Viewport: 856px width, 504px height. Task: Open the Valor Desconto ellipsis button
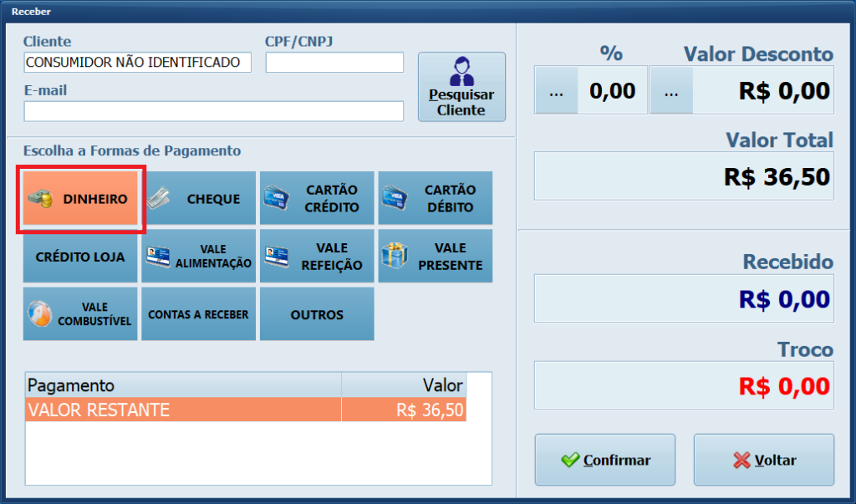coord(671,91)
